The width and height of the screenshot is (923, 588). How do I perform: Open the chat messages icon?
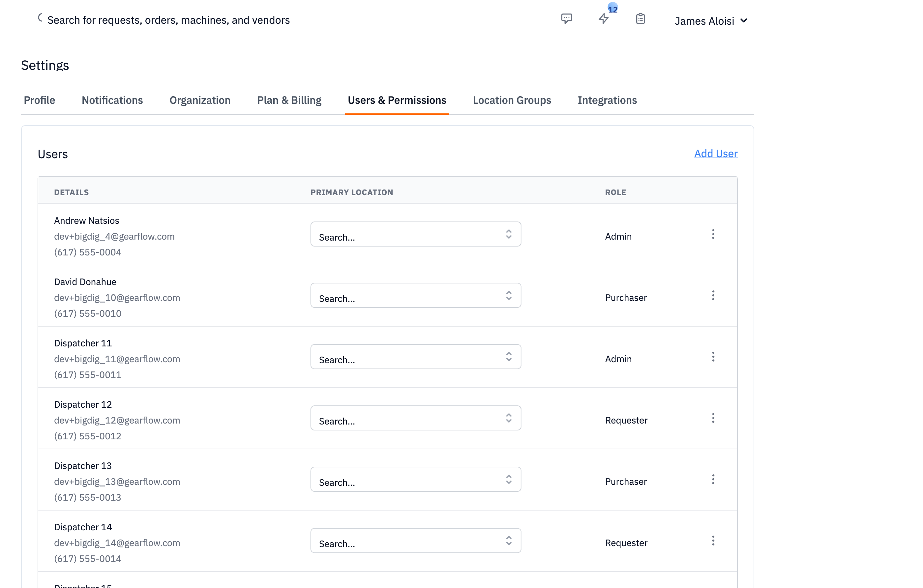coord(567,18)
